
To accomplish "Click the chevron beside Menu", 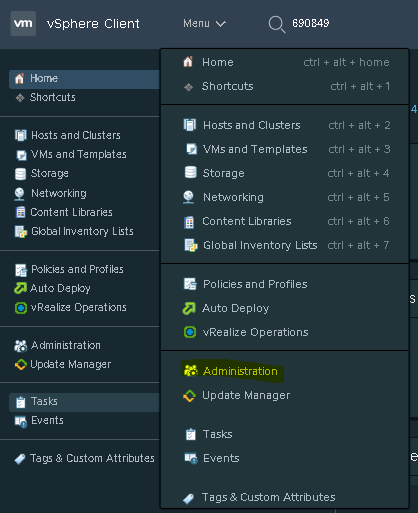I will click(221, 24).
